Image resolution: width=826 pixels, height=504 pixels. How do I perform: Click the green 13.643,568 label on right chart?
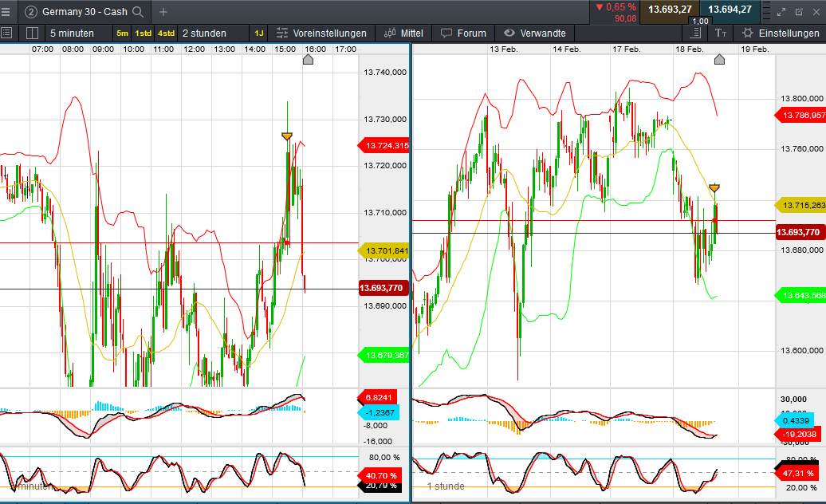coord(800,295)
